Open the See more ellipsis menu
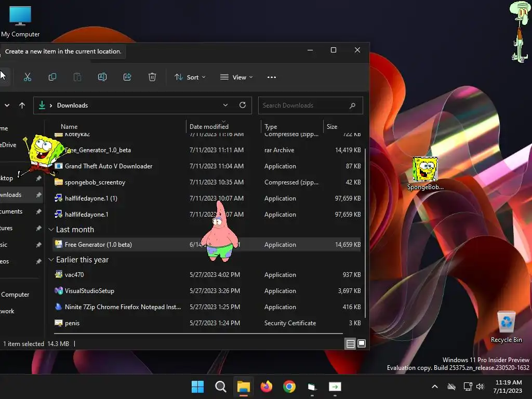The width and height of the screenshot is (532, 399). pyautogui.click(x=271, y=77)
